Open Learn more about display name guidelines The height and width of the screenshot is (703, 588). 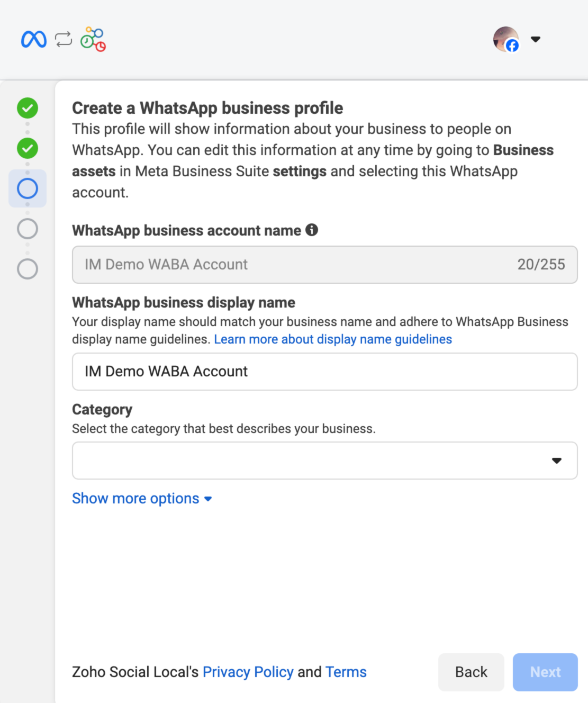333,339
